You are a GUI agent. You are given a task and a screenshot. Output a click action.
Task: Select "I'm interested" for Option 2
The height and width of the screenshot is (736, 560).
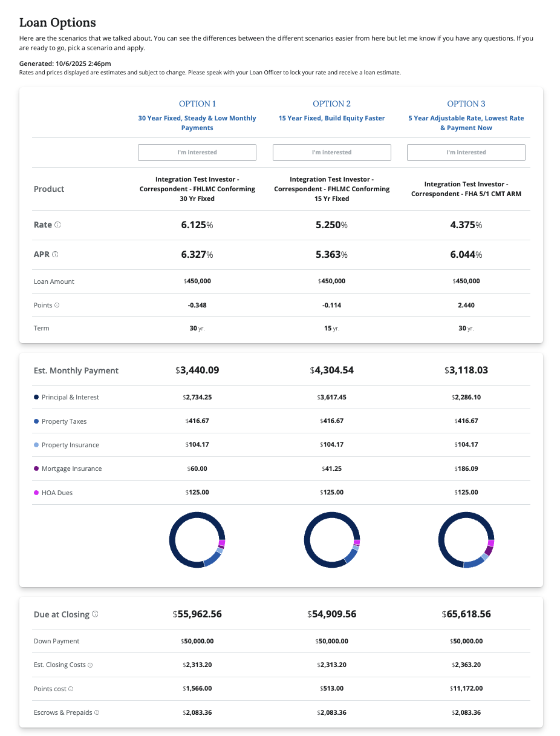pyautogui.click(x=331, y=153)
